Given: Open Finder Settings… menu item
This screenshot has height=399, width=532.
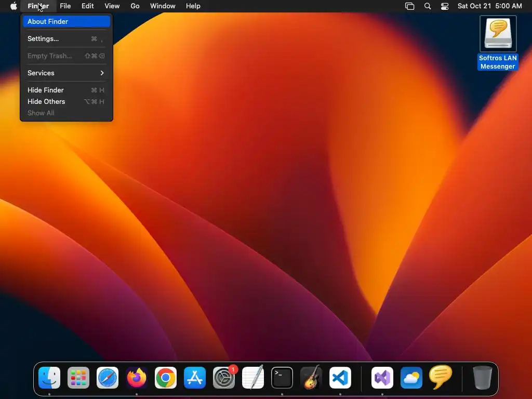Looking at the screenshot, I should [x=66, y=38].
